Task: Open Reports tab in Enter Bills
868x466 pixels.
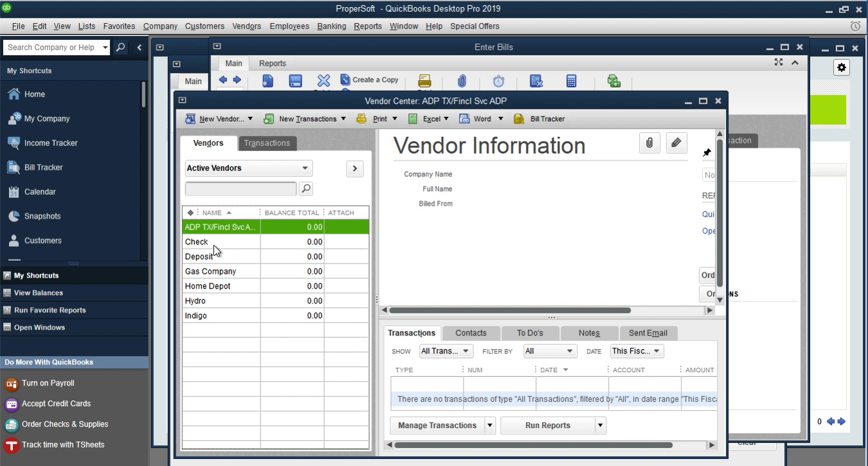Action: pyautogui.click(x=273, y=64)
